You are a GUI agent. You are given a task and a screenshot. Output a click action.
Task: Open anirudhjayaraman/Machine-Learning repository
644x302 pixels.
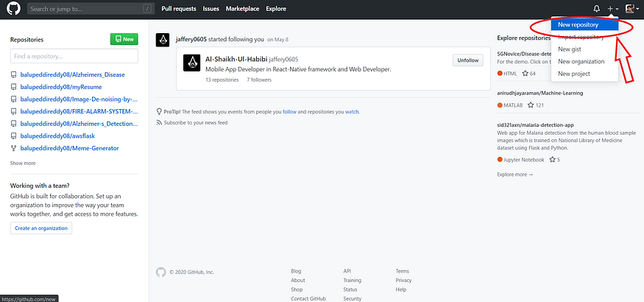click(x=540, y=94)
